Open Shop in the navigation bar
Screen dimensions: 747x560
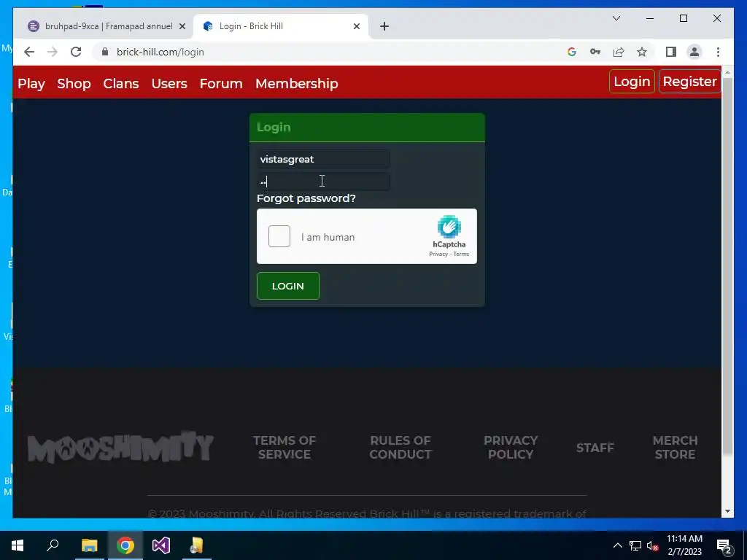point(74,83)
